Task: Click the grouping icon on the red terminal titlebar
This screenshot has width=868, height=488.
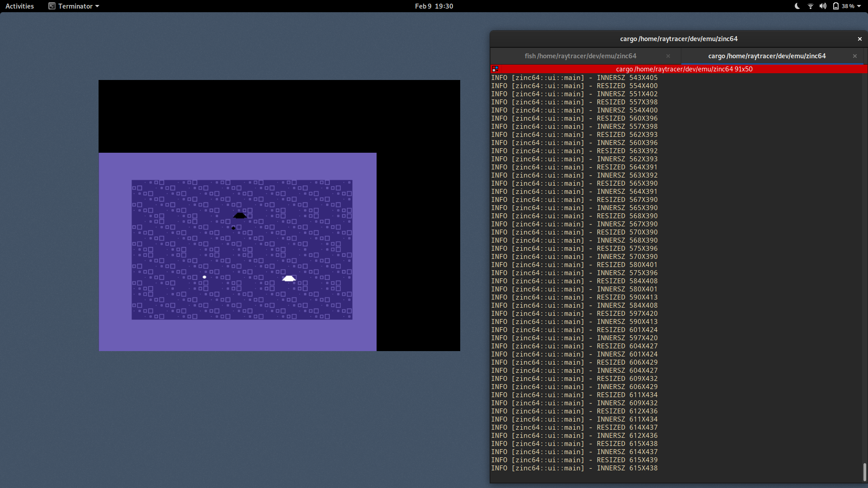Action: [495, 69]
